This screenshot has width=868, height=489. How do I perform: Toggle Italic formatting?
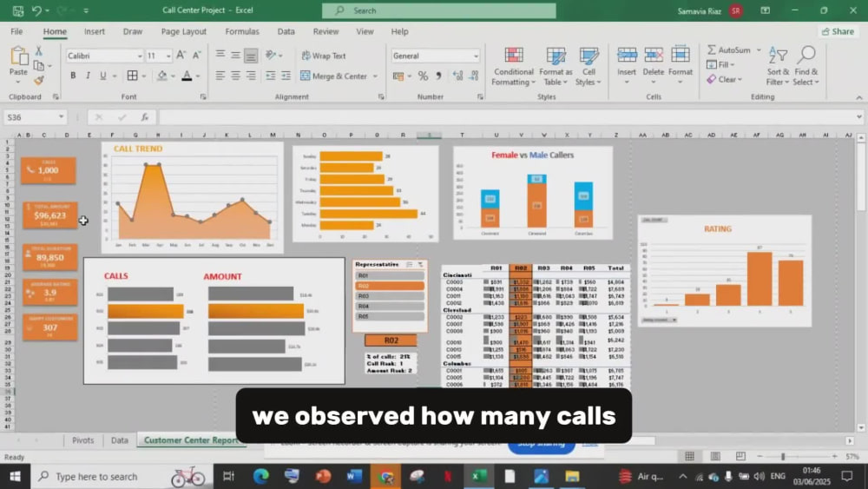coord(88,76)
